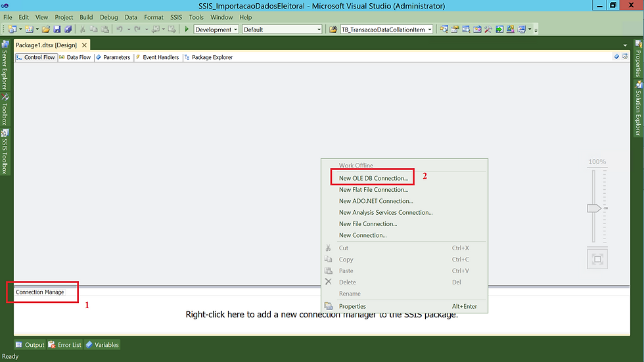
Task: Click the Copy icon in the toolbar
Action: [93, 29]
